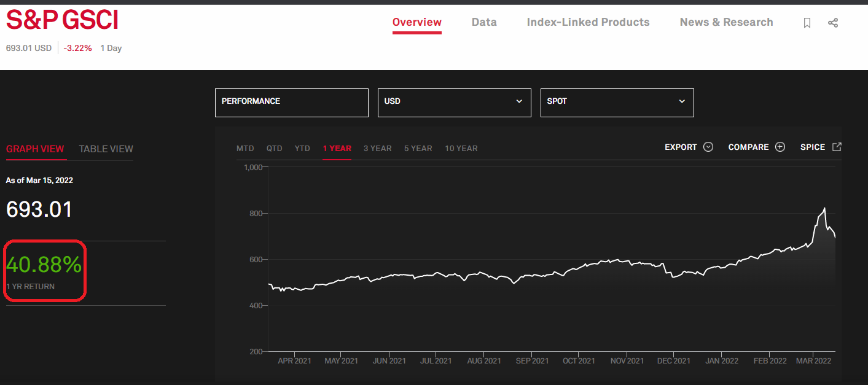The image size is (868, 385).
Task: Switch to Table View
Action: point(106,149)
